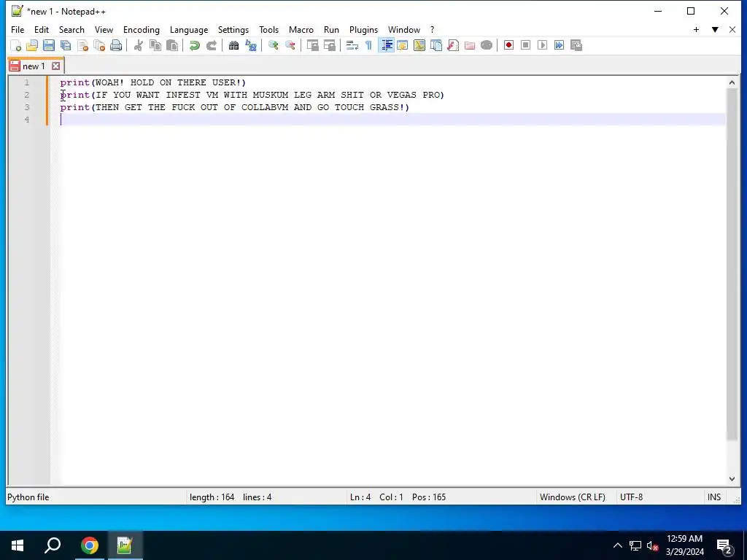Click the New file toolbar icon
Image resolution: width=747 pixels, height=560 pixels.
pyautogui.click(x=16, y=45)
